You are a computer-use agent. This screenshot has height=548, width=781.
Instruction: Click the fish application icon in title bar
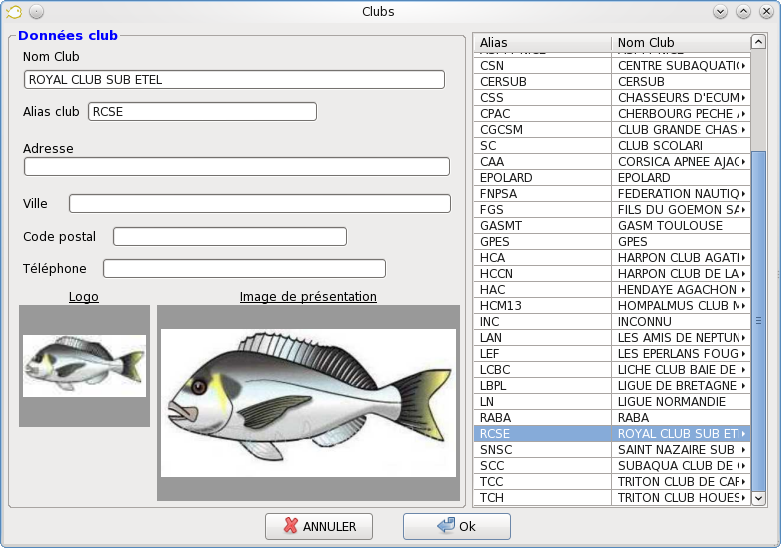(x=14, y=12)
